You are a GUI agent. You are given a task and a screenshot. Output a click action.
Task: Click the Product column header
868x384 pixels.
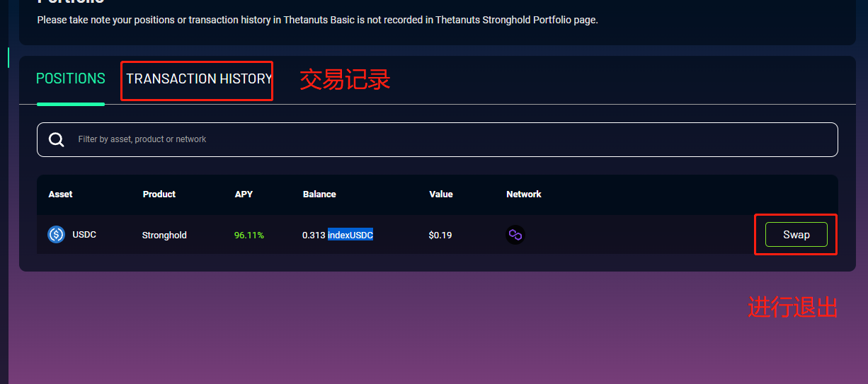click(x=159, y=194)
